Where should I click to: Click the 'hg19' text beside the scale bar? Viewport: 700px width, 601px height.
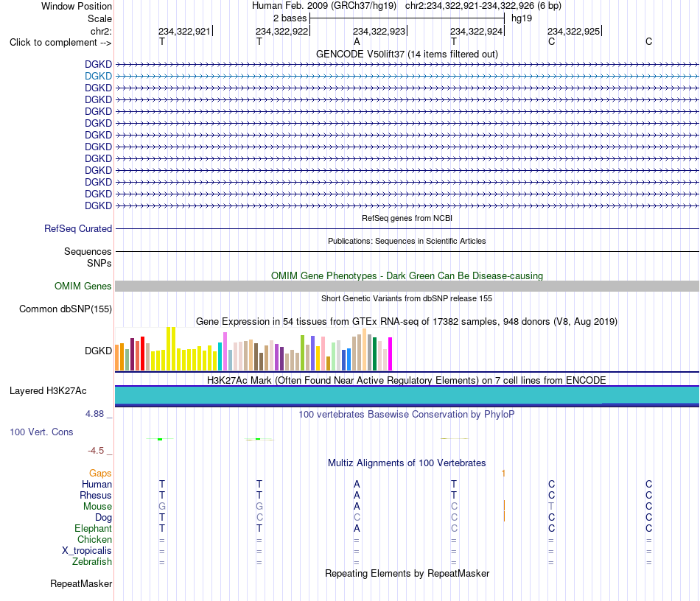pyautogui.click(x=522, y=18)
